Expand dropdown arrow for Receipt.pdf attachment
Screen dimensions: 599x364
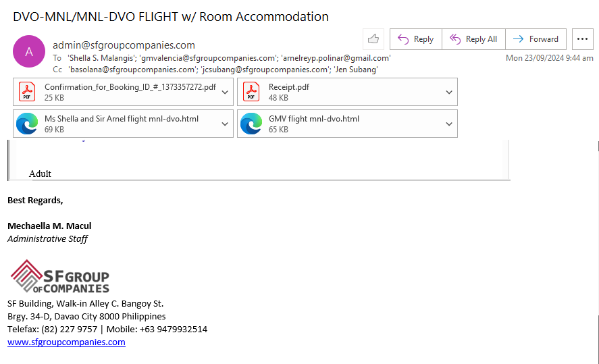(x=449, y=92)
